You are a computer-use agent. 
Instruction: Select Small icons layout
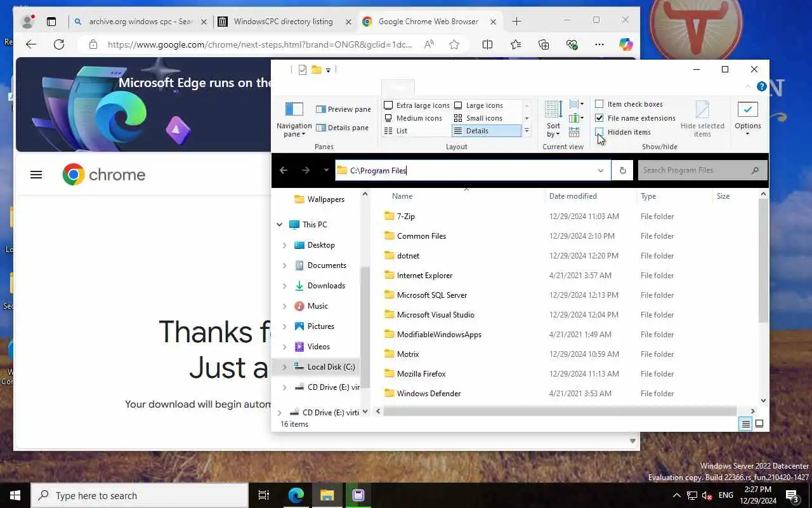479,118
